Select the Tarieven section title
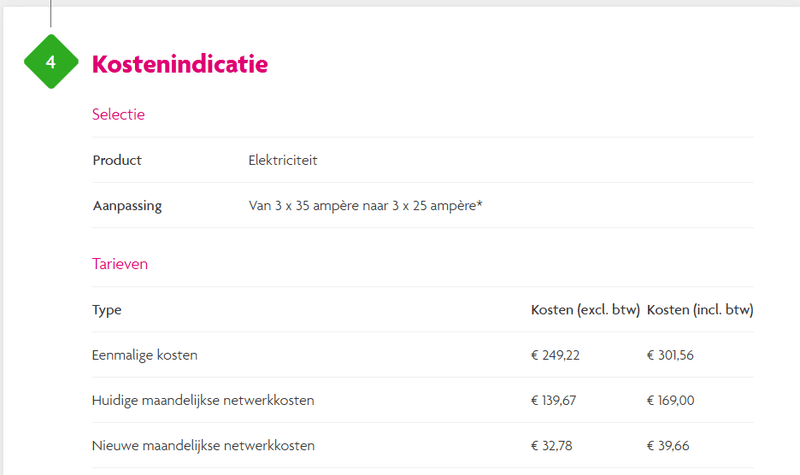 (120, 264)
